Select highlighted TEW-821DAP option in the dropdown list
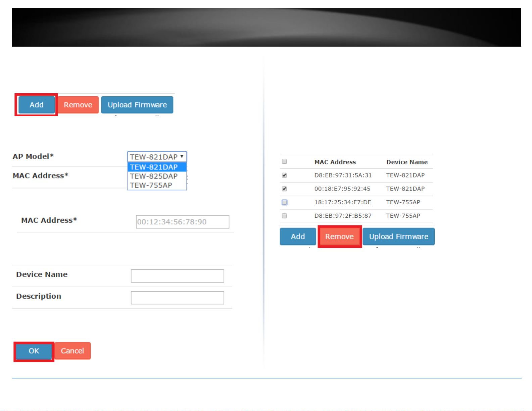The height and width of the screenshot is (411, 532). (x=157, y=167)
